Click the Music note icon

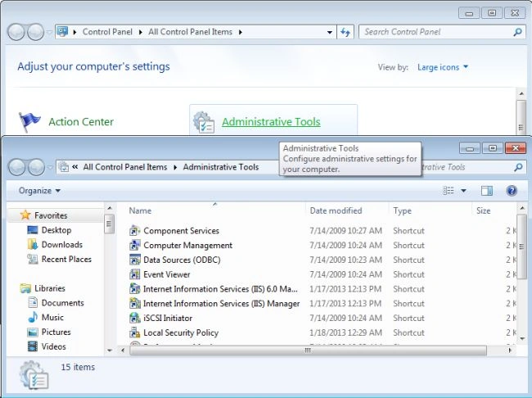[x=33, y=317]
